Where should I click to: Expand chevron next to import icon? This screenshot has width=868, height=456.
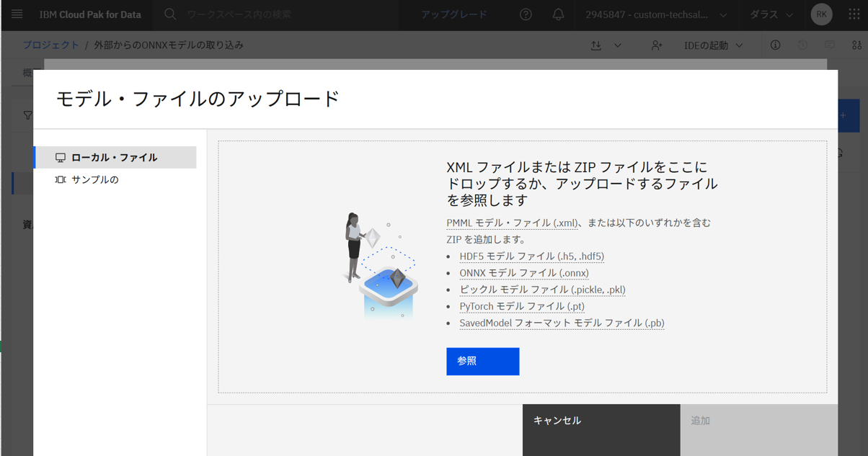[x=618, y=45]
